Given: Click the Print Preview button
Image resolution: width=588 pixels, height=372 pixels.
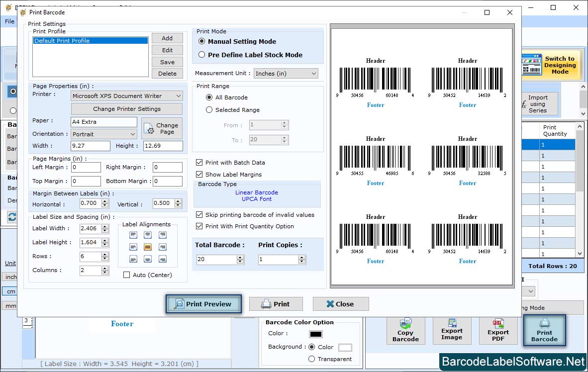Looking at the screenshot, I should coord(203,304).
